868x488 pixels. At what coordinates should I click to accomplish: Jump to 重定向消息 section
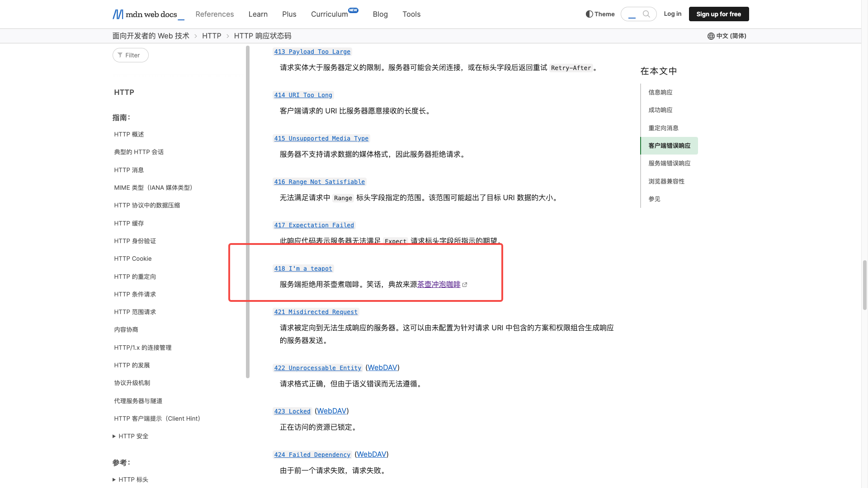664,128
